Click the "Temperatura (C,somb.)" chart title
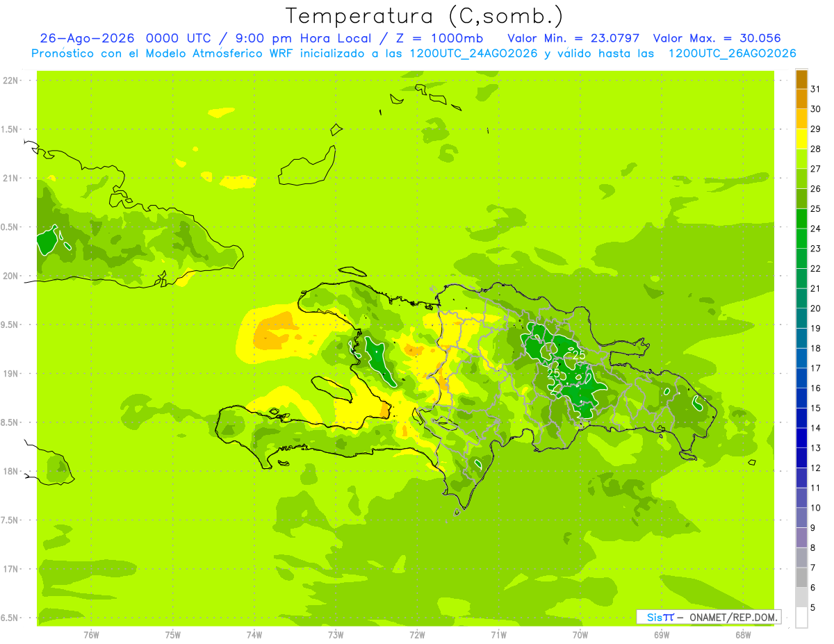This screenshot has width=834, height=644. [423, 16]
